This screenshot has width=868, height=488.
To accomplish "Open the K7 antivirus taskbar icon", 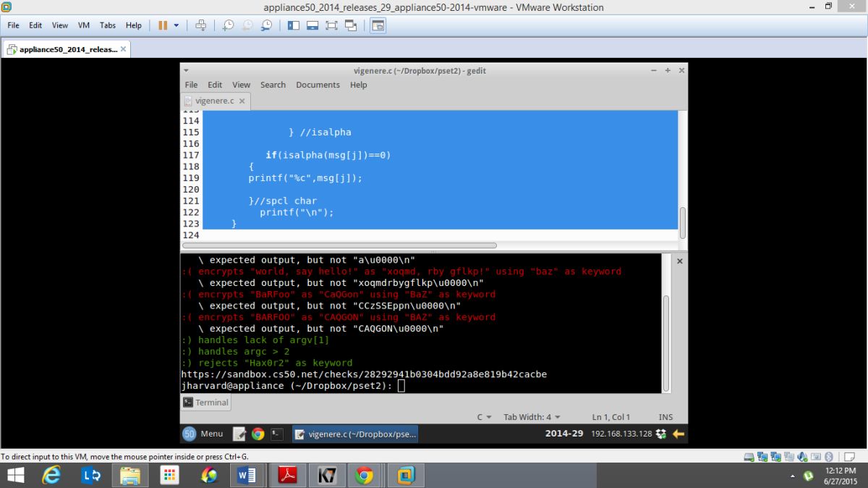I will (x=326, y=476).
